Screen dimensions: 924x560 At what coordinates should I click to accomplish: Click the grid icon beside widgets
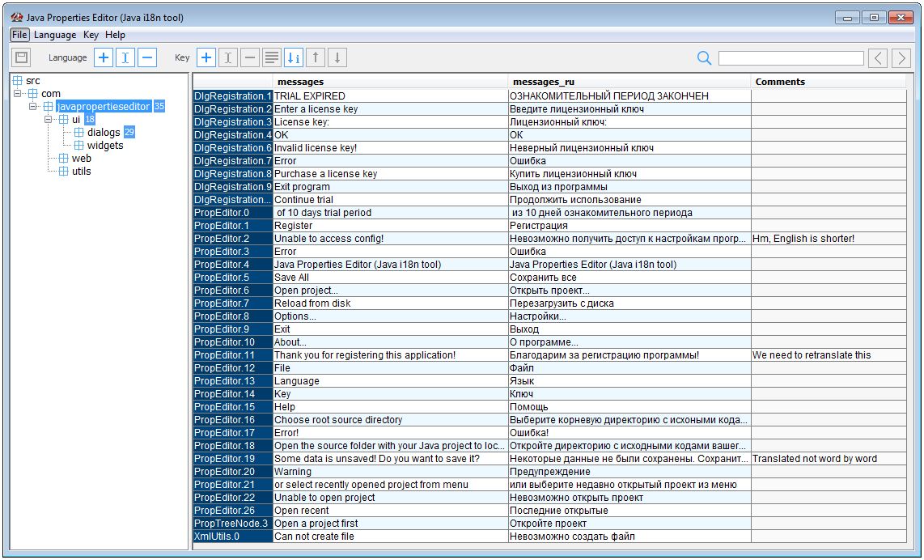78,146
